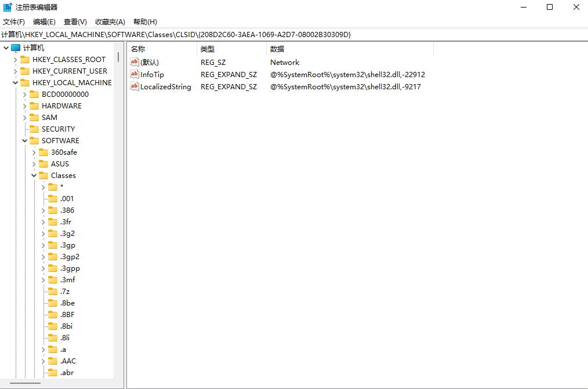Click the Registry Editor icon in title bar
The width and height of the screenshot is (588, 389).
coord(6,6)
